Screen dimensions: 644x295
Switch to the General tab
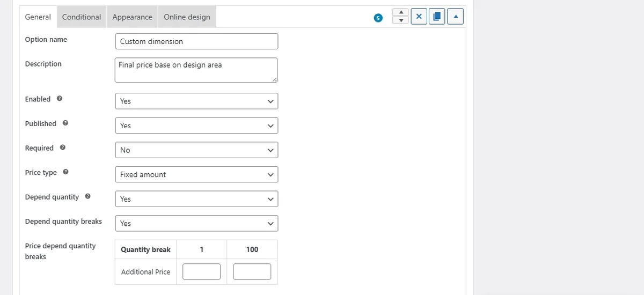click(x=38, y=17)
